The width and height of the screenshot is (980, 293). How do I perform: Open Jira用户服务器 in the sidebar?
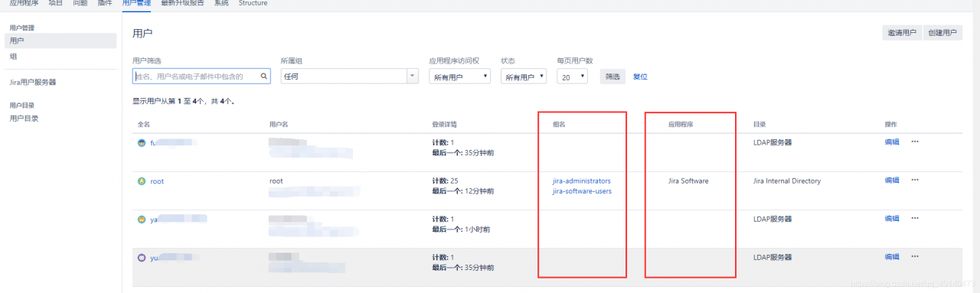33,82
